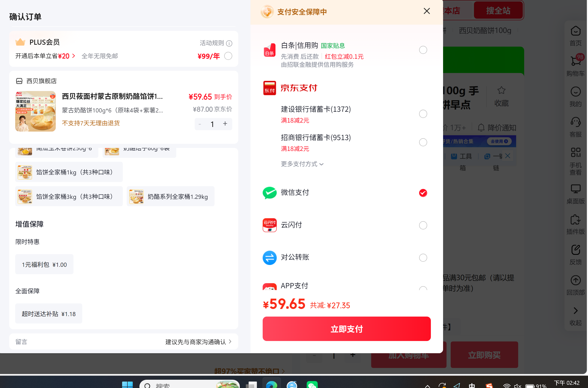Click the 白条 payment logo icon
The image size is (588, 388).
click(270, 50)
